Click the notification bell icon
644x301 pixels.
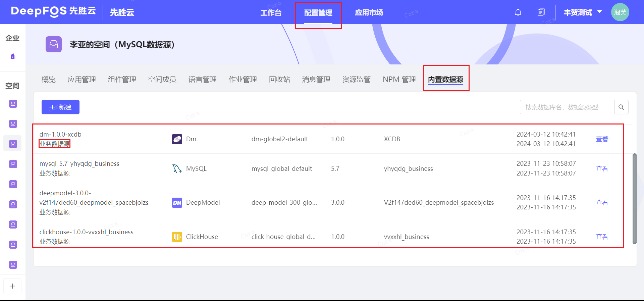pos(518,12)
